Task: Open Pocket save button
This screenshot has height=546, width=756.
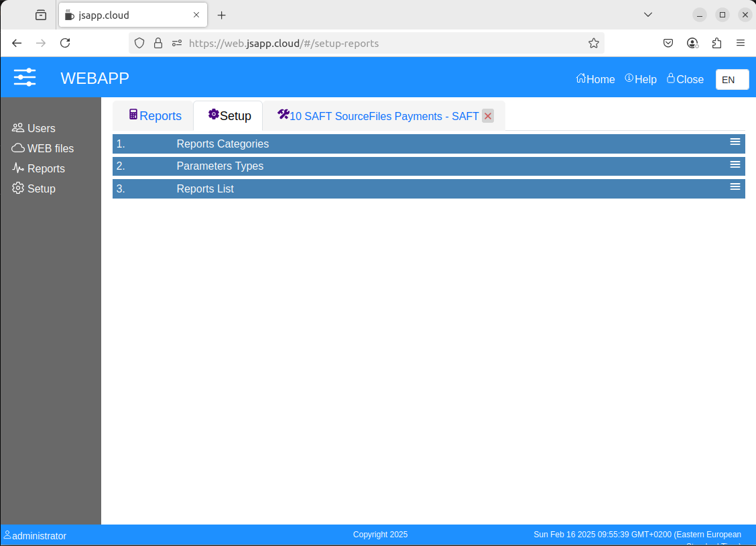Action: coord(668,44)
